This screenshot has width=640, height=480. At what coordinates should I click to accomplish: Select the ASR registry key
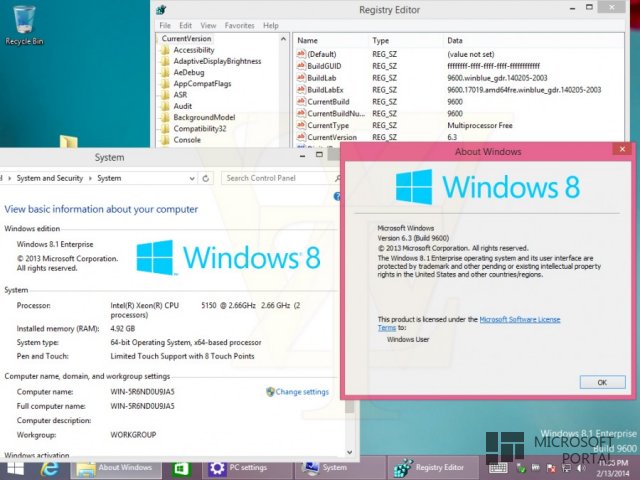click(x=180, y=95)
